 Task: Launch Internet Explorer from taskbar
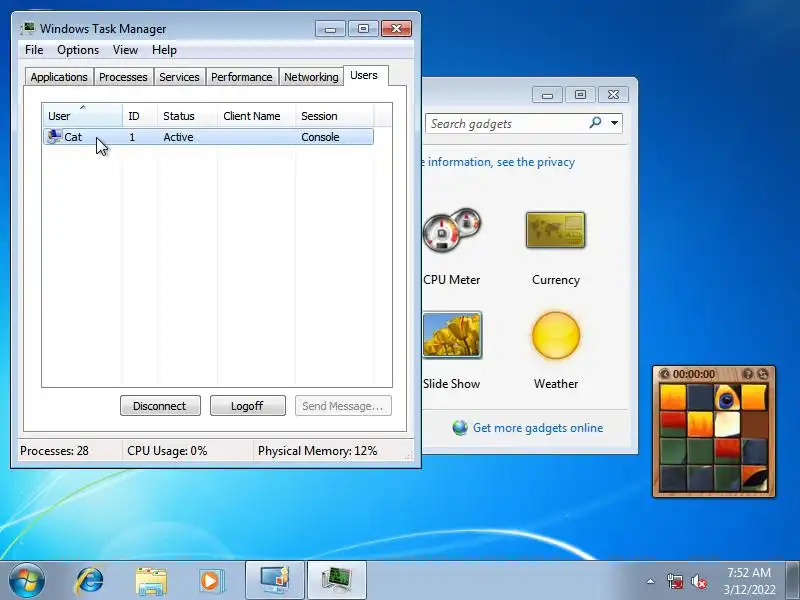(89, 581)
